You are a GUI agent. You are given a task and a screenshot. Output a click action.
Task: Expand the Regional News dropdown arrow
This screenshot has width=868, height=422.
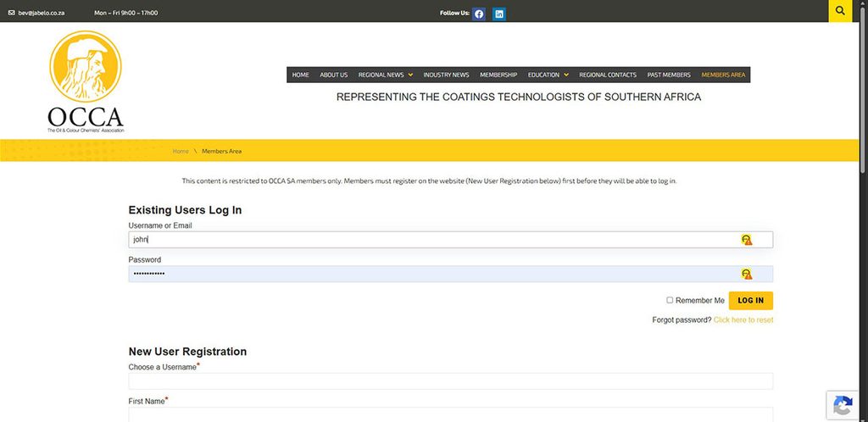[410, 75]
